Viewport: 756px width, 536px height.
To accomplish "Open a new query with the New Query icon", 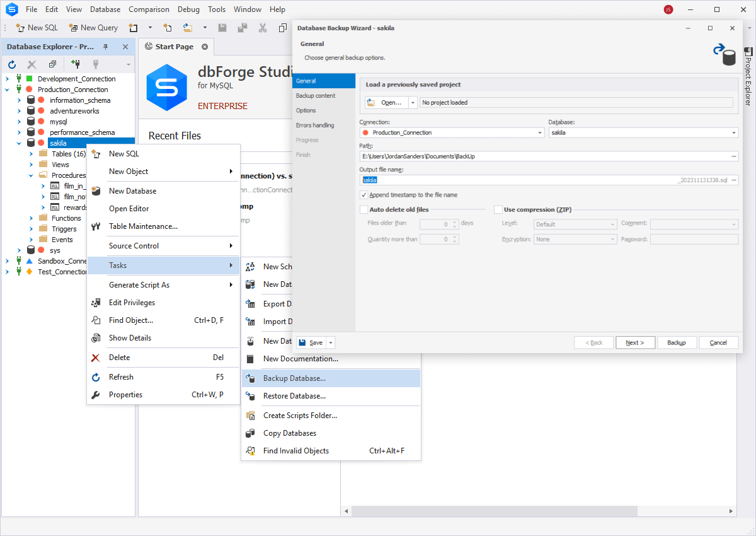I will point(74,27).
